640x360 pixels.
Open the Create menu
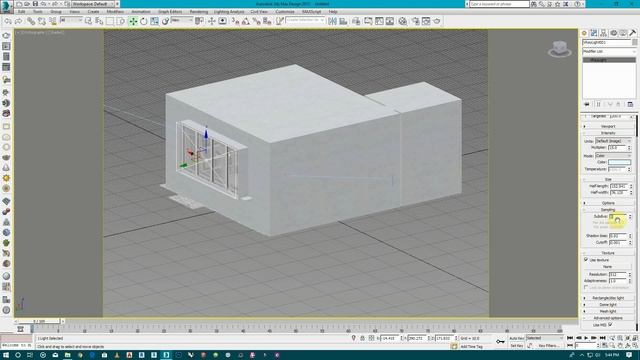(93, 12)
